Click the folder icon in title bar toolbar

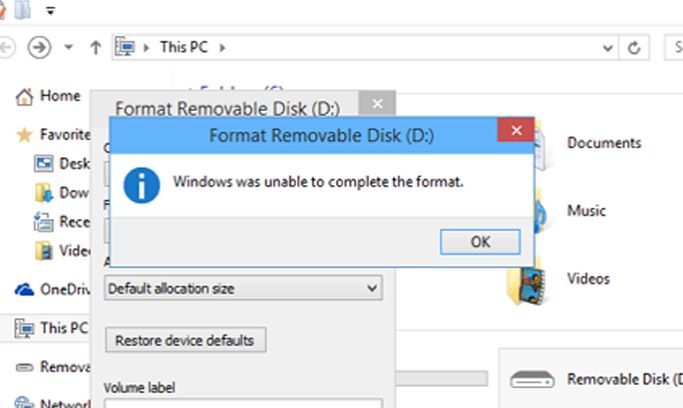pos(23,10)
